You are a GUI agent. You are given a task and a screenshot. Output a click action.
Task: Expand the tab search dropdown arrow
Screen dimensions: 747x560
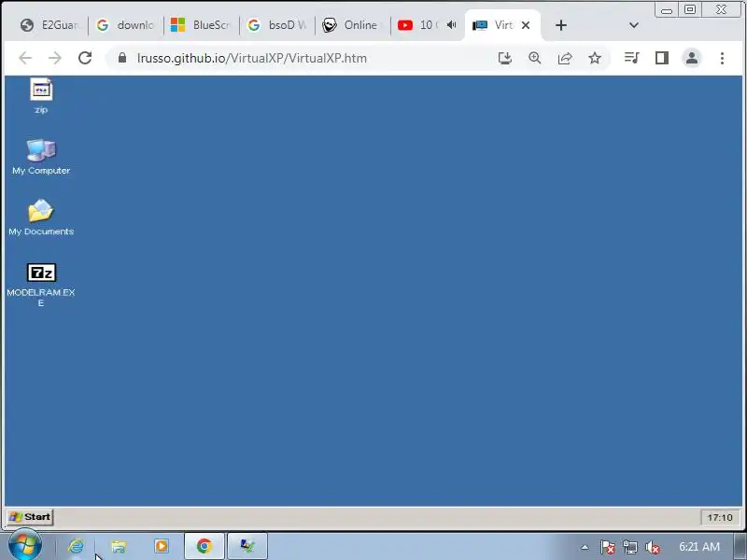click(634, 25)
